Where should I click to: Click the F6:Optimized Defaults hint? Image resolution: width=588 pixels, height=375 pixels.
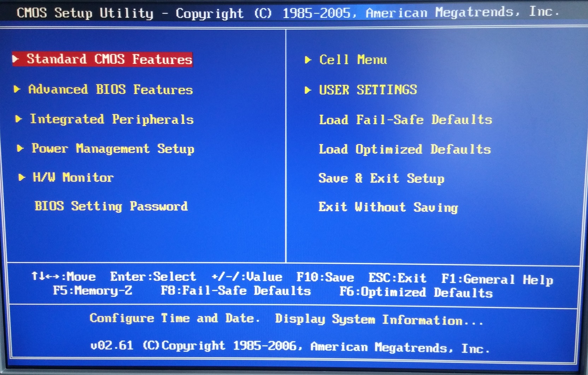coord(416,292)
